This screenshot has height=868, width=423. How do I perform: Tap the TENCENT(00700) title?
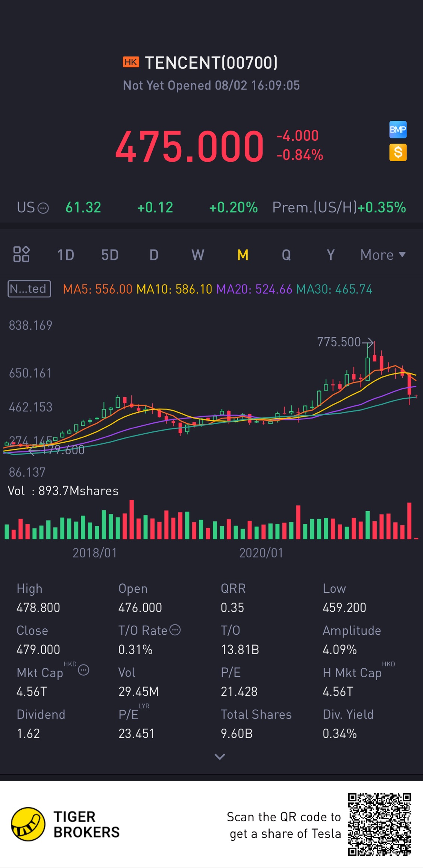pyautogui.click(x=211, y=62)
